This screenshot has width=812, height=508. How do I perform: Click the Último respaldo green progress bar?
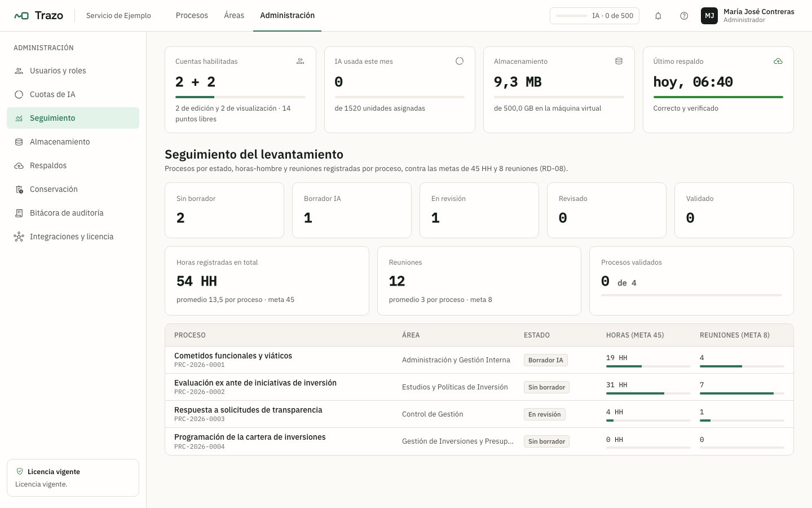pyautogui.click(x=718, y=97)
